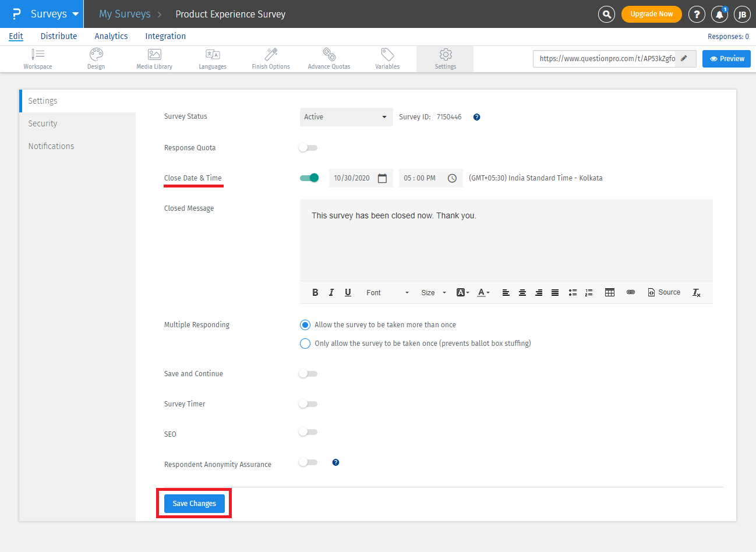Click the pencil icon to edit survey URL
The width and height of the screenshot is (756, 552).
684,58
